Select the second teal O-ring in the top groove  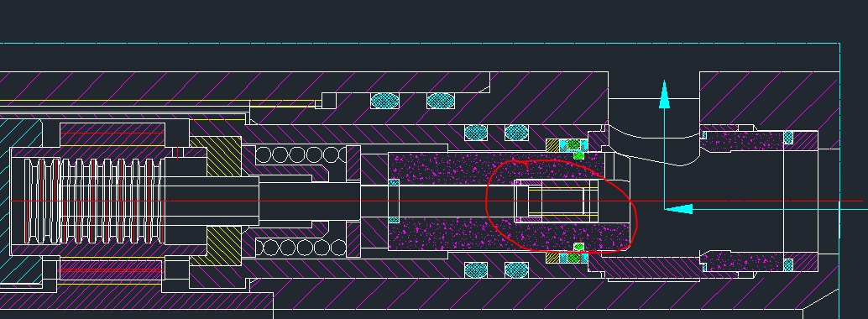pyautogui.click(x=441, y=101)
